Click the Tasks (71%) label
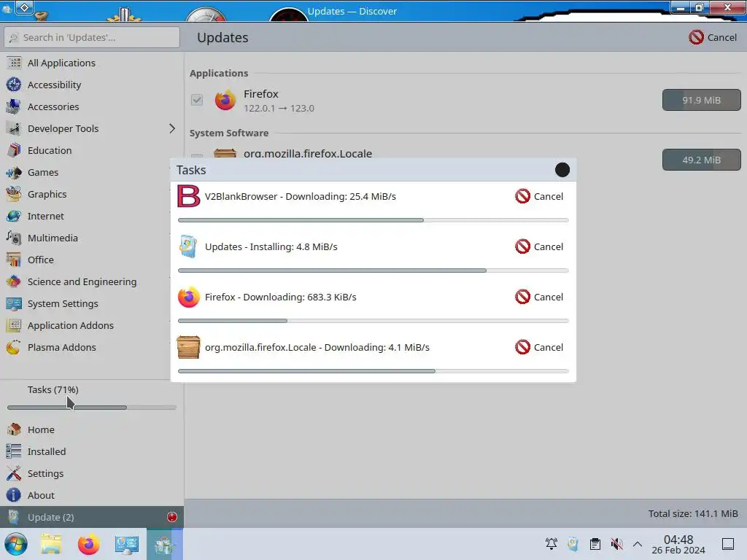 pos(53,389)
